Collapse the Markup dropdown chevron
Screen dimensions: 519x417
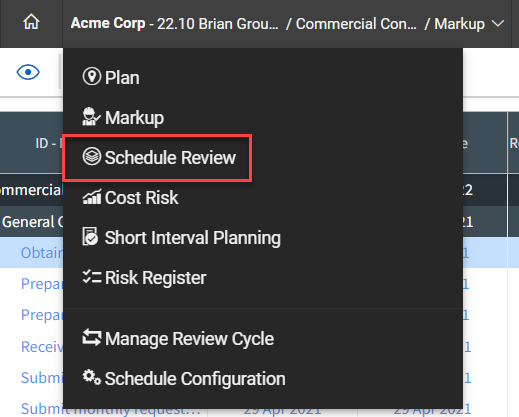[498, 24]
